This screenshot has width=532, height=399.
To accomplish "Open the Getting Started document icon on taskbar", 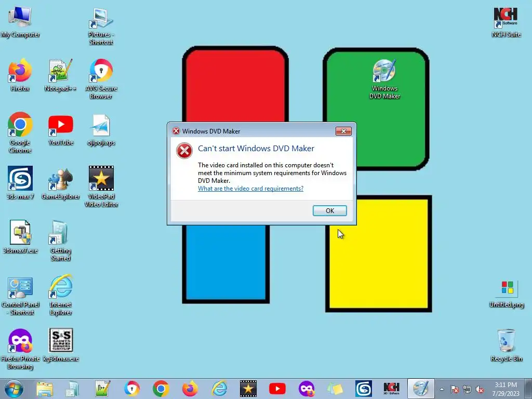I will (x=72, y=389).
